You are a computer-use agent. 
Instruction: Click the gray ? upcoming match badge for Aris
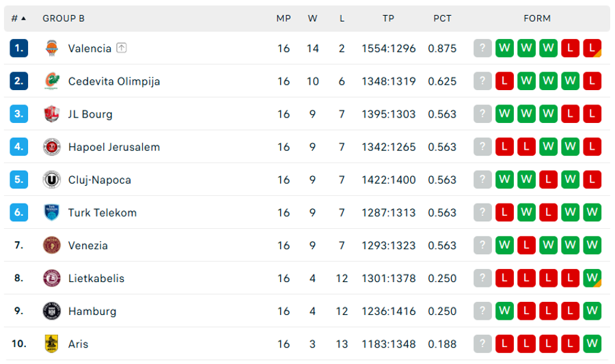coord(482,344)
